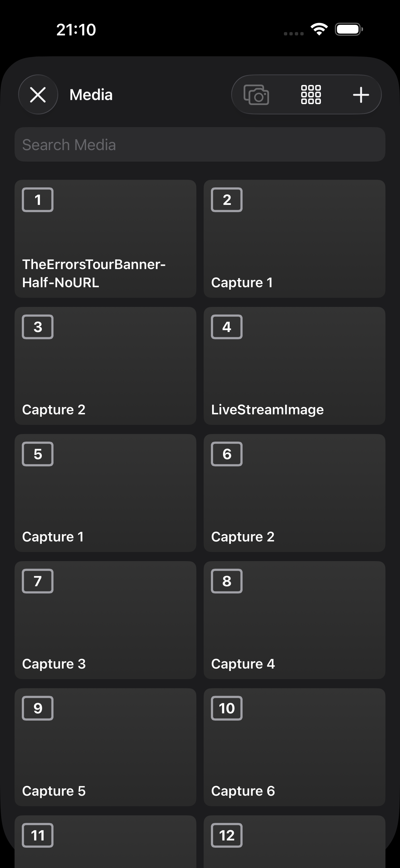Open the Capture 5 media tile
The width and height of the screenshot is (400, 868).
click(x=105, y=747)
